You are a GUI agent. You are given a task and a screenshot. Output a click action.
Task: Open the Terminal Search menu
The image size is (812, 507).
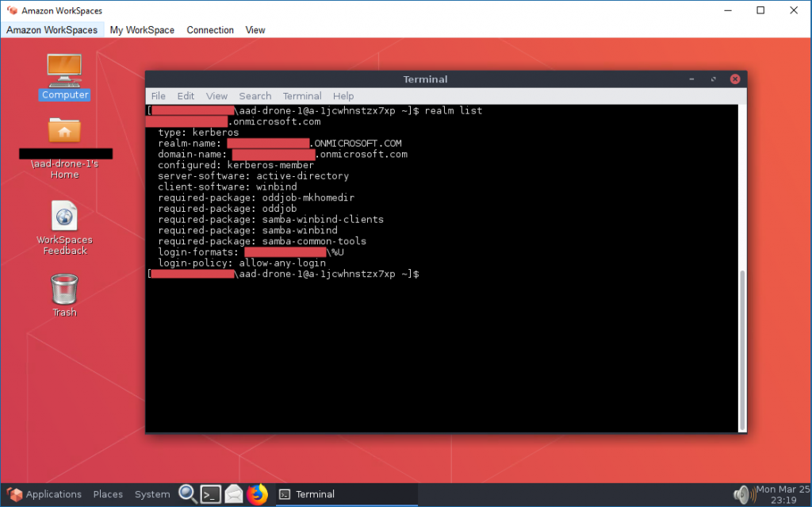255,96
